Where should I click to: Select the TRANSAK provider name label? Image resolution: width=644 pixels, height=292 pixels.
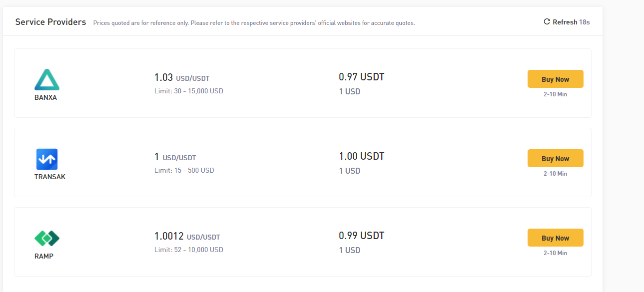tap(50, 177)
